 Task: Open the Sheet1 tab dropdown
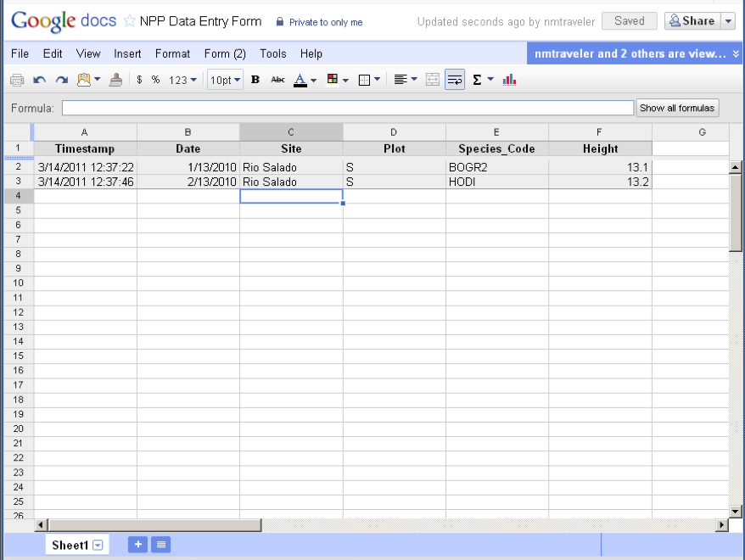[x=98, y=545]
